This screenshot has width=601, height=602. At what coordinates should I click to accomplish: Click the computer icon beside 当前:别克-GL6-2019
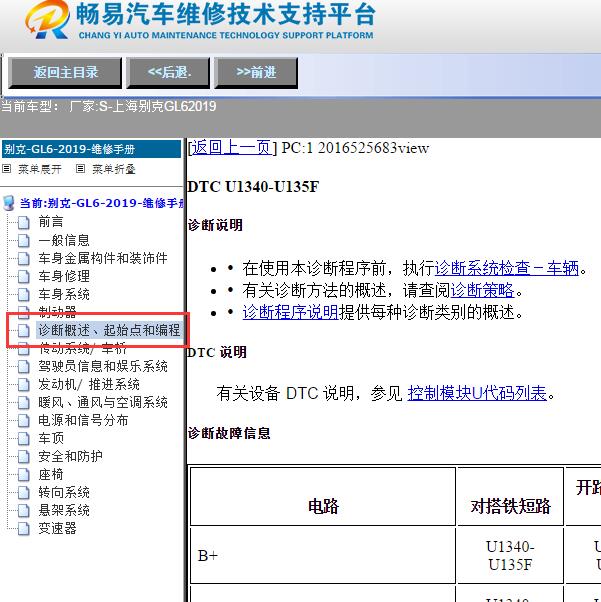(9, 203)
